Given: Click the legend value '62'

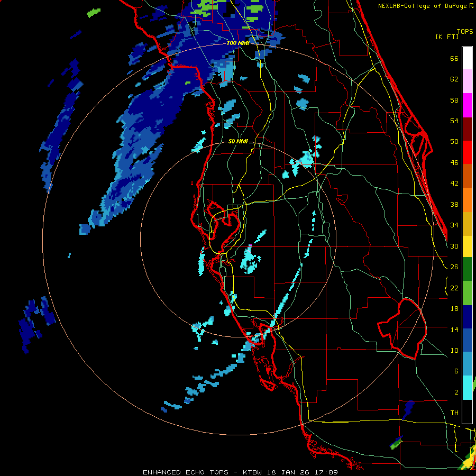Looking at the screenshot, I should click(454, 79).
